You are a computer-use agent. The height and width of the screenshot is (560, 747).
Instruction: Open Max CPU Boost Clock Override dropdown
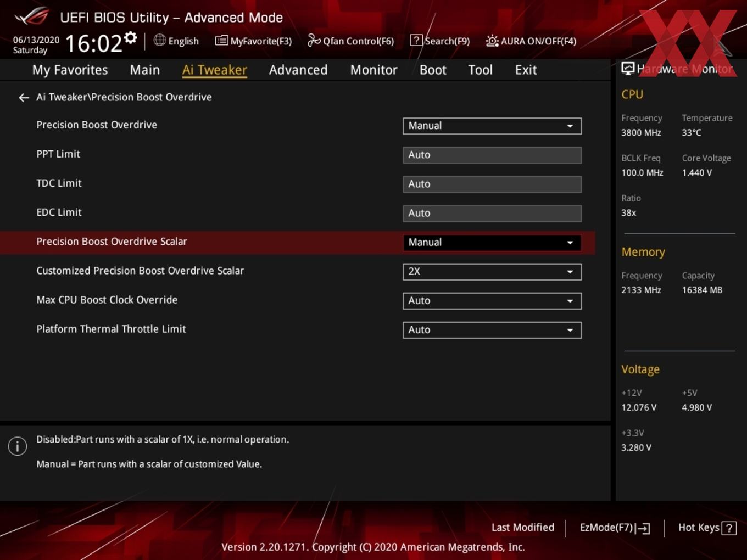pyautogui.click(x=492, y=301)
